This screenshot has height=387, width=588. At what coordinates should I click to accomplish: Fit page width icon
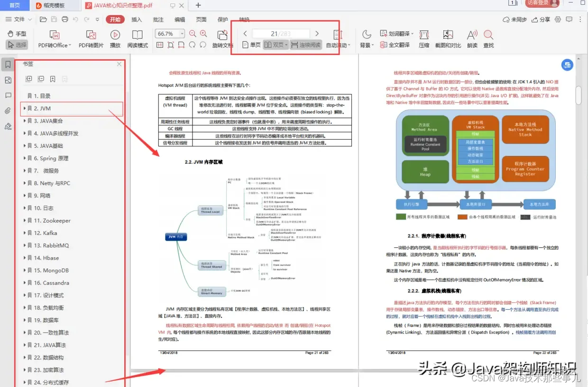click(x=181, y=45)
